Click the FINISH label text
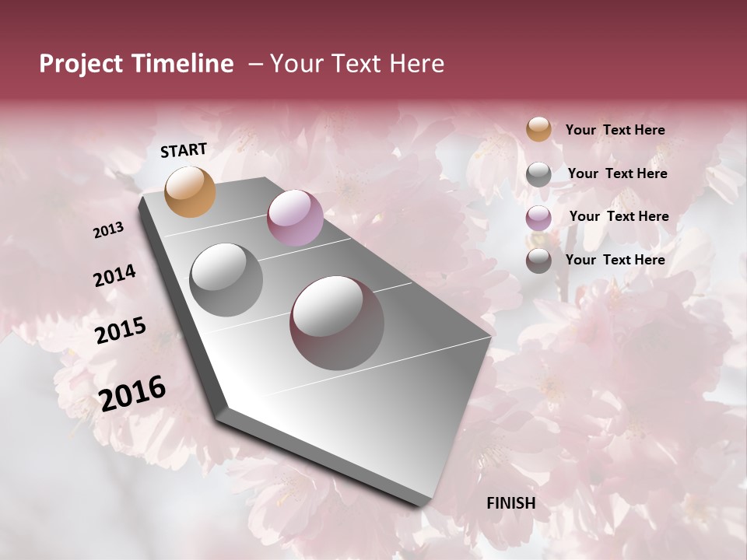This screenshot has width=747, height=560. (x=511, y=503)
